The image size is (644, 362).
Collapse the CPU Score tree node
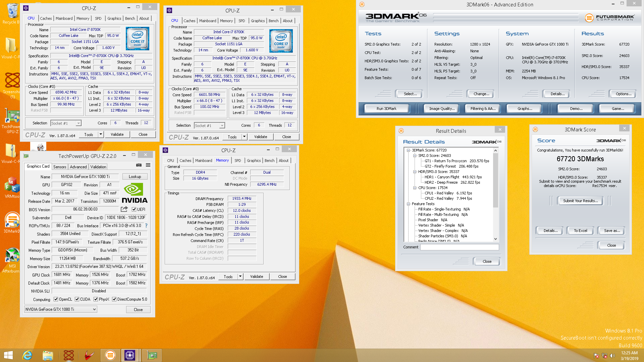(x=415, y=188)
